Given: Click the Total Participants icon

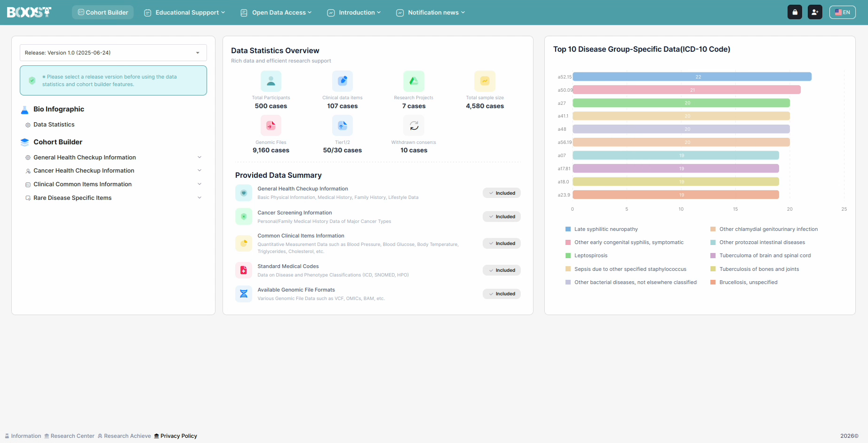Looking at the screenshot, I should point(271,81).
